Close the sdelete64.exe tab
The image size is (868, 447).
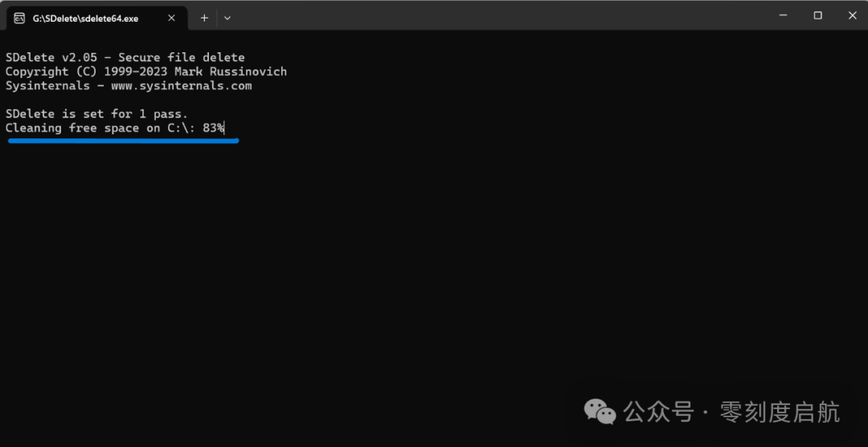tap(172, 18)
